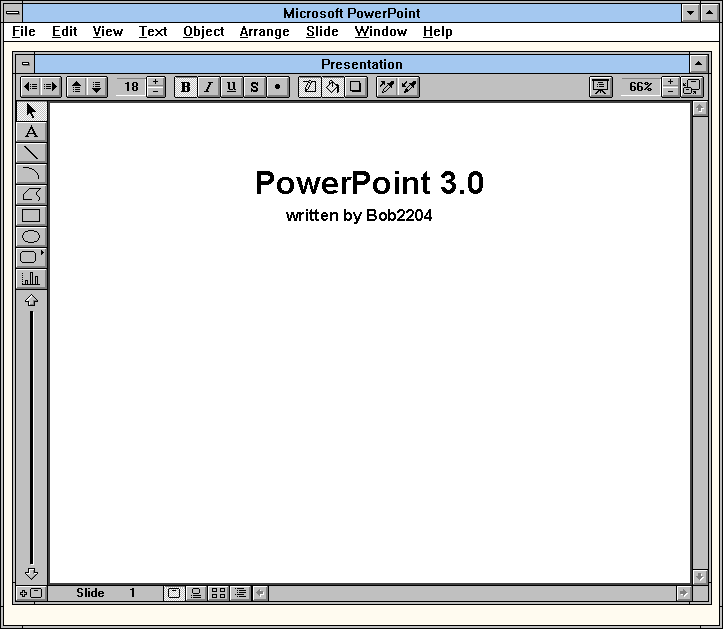Click the Move Up paragraph button
This screenshot has height=629, width=723.
point(77,87)
